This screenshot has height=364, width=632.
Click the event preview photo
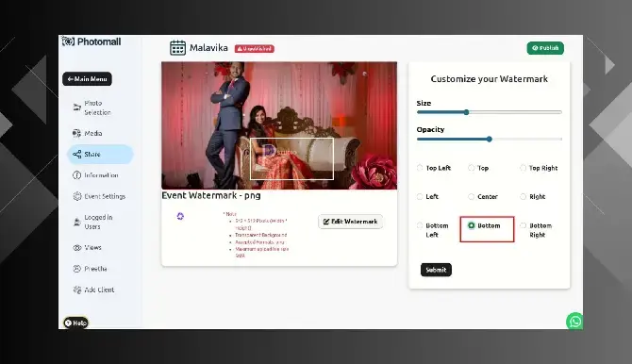point(279,125)
